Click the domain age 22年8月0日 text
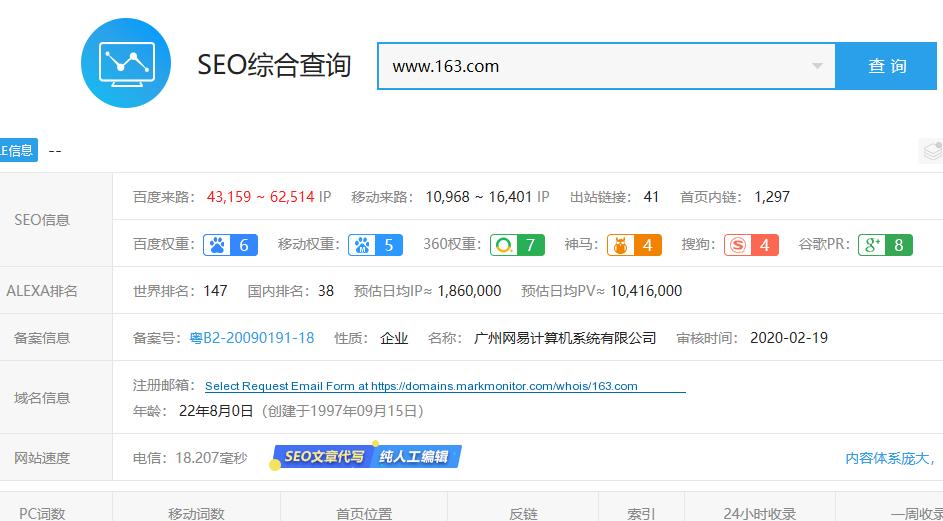The width and height of the screenshot is (943, 521). point(217,412)
